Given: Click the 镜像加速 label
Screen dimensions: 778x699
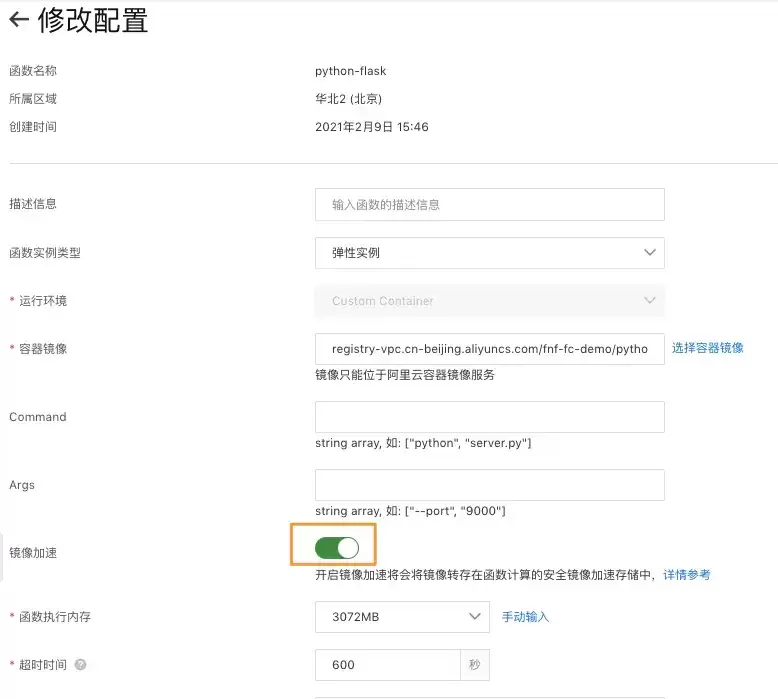Looking at the screenshot, I should pyautogui.click(x=33, y=553).
